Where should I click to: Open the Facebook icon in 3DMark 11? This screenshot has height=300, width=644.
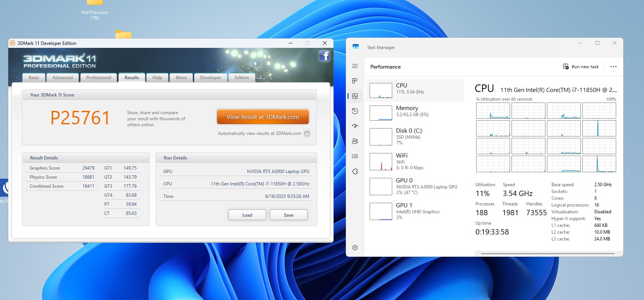click(324, 56)
